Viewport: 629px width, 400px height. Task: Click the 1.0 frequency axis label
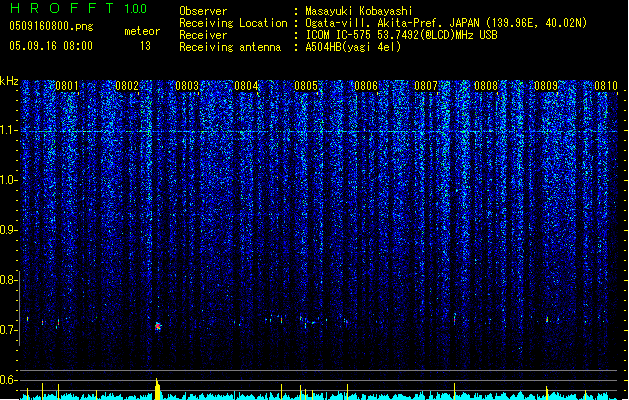[9, 181]
